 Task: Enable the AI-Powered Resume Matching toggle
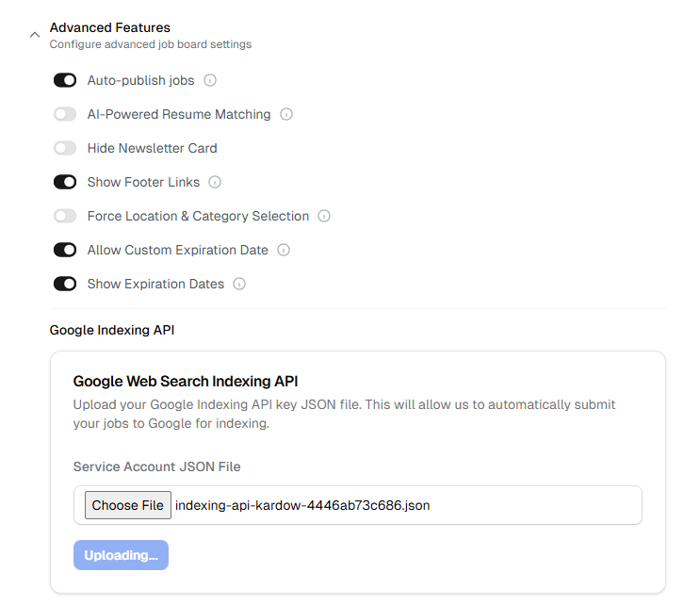pos(65,114)
